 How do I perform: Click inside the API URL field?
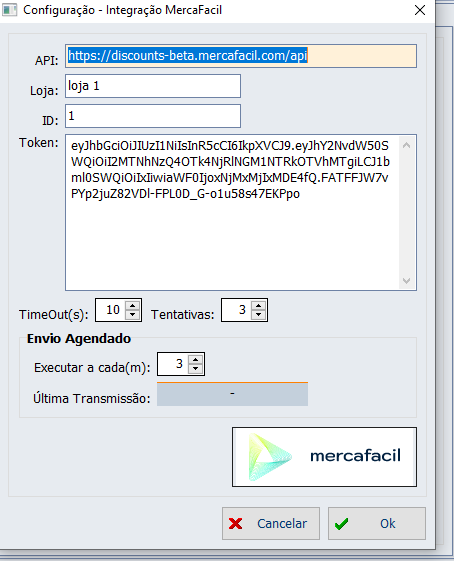[241, 56]
